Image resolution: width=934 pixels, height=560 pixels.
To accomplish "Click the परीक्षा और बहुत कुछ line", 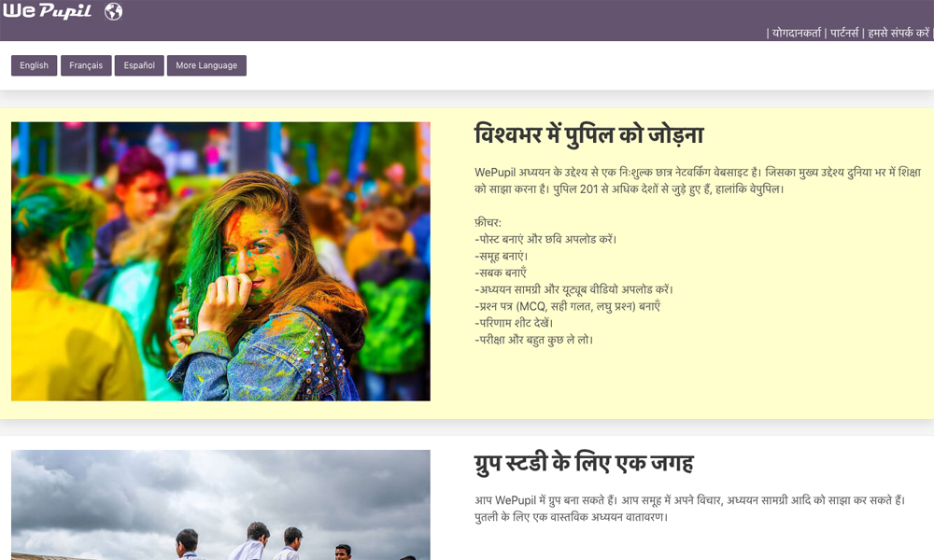I will [x=533, y=340].
